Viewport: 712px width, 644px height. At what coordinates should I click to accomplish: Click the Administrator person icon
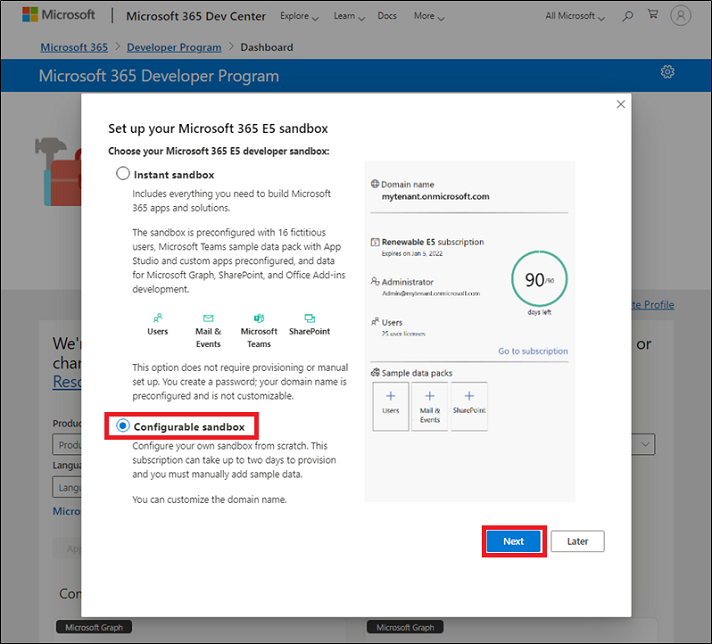point(375,282)
